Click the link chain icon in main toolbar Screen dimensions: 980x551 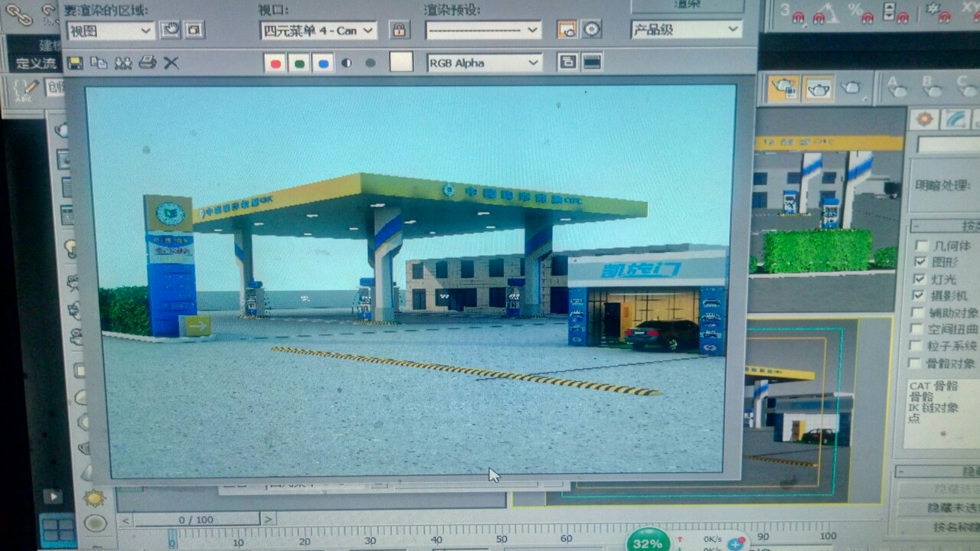coord(19,14)
